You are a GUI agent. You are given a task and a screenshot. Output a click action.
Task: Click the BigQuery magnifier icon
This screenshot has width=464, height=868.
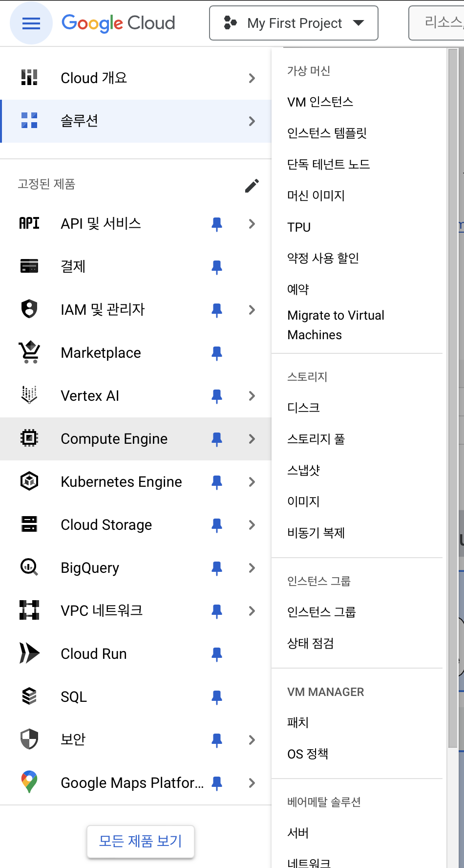(x=29, y=567)
